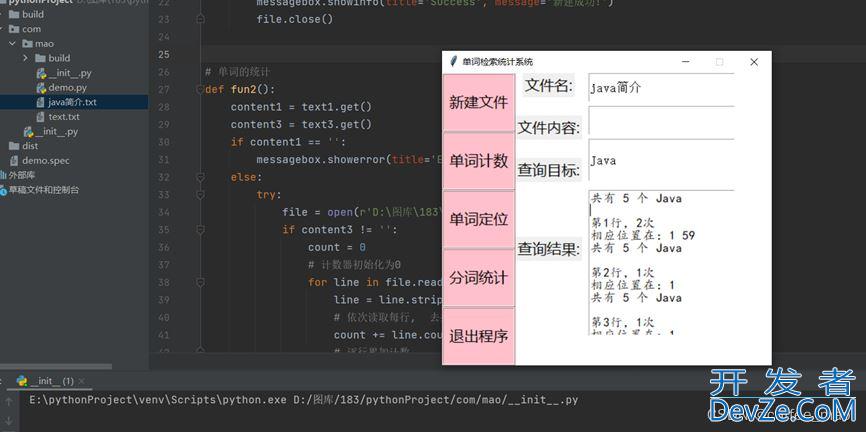Close the 单词检索统计系统 window
This screenshot has height=432, width=866.
[x=754, y=62]
